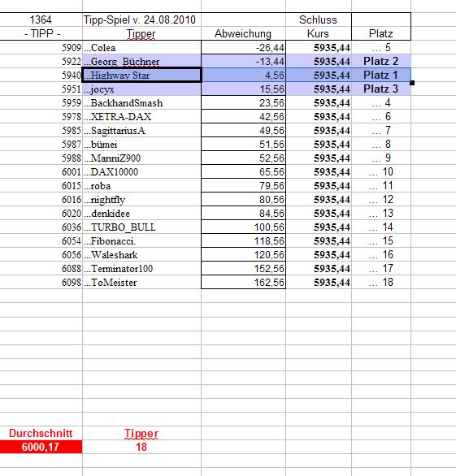Click the bümei tipper cell
Viewport: 456px width, 476px height.
click(x=141, y=145)
